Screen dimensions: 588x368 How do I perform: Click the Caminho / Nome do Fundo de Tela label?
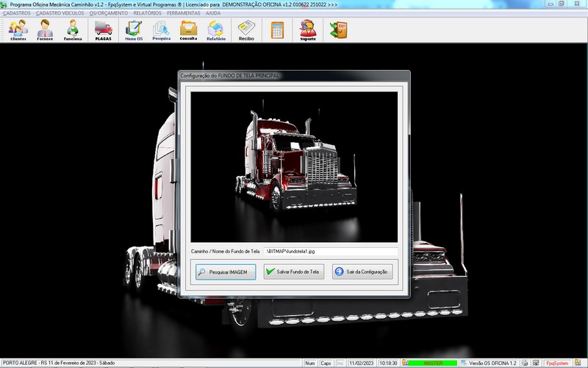tap(225, 251)
